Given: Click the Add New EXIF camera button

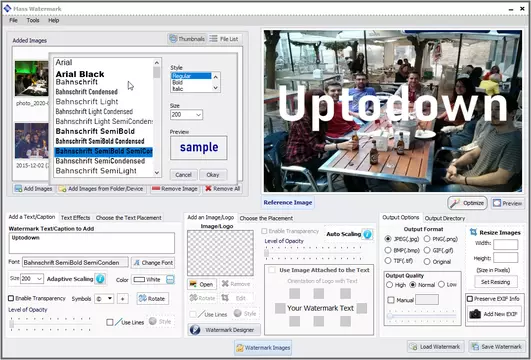Looking at the screenshot, I should coord(495,314).
